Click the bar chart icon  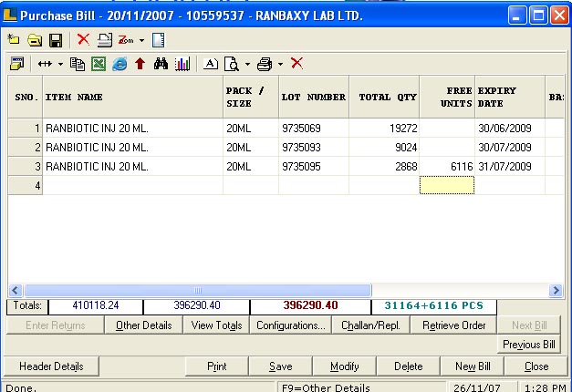point(182,64)
